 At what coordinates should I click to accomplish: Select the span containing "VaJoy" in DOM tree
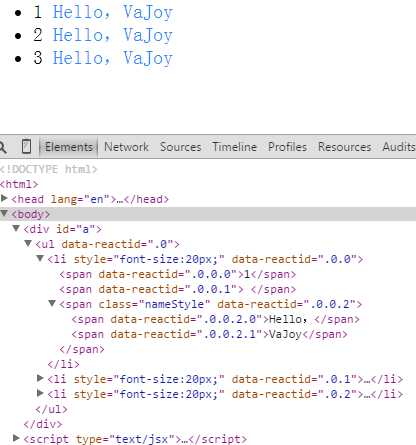[209, 334]
